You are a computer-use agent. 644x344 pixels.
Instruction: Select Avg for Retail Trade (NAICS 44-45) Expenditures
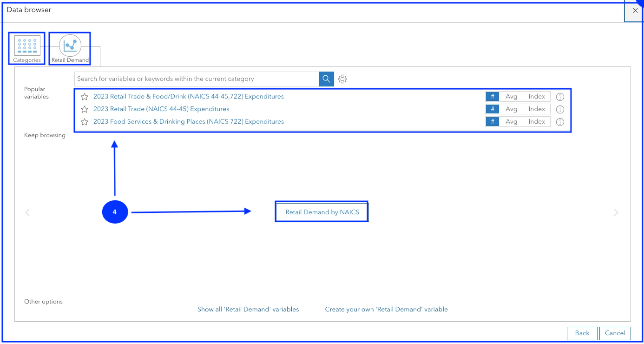[x=511, y=109]
